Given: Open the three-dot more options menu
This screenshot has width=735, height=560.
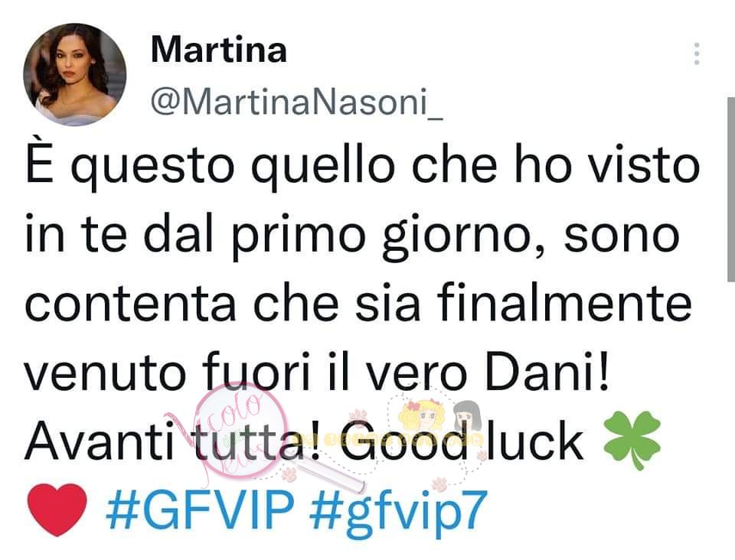Looking at the screenshot, I should (697, 54).
